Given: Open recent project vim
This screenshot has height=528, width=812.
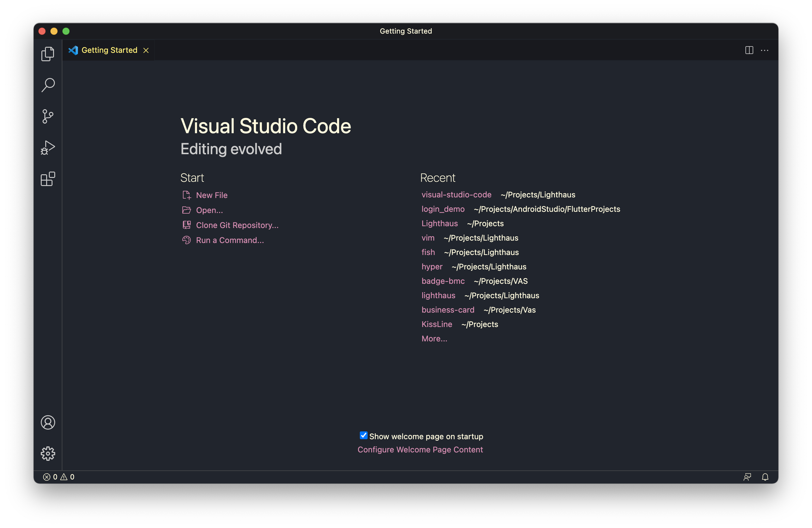Looking at the screenshot, I should (x=428, y=238).
